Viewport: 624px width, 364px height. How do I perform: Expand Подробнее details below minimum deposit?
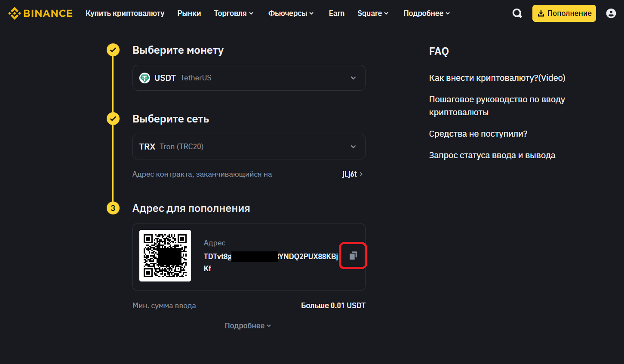pos(248,326)
